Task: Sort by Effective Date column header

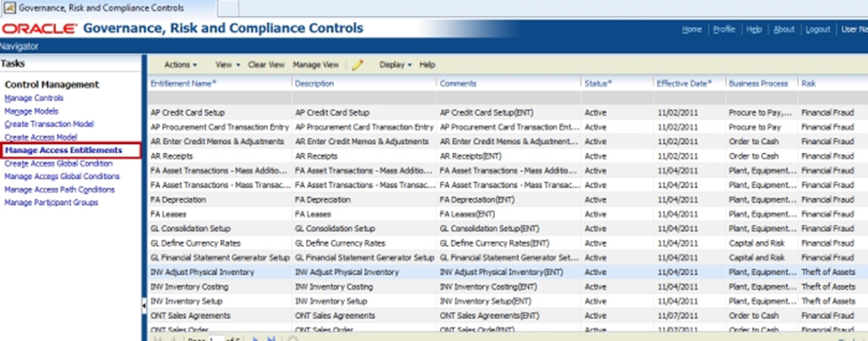Action: (685, 84)
